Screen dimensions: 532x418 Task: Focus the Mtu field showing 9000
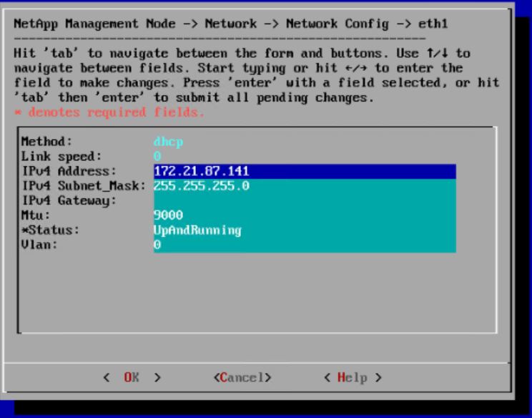point(305,215)
